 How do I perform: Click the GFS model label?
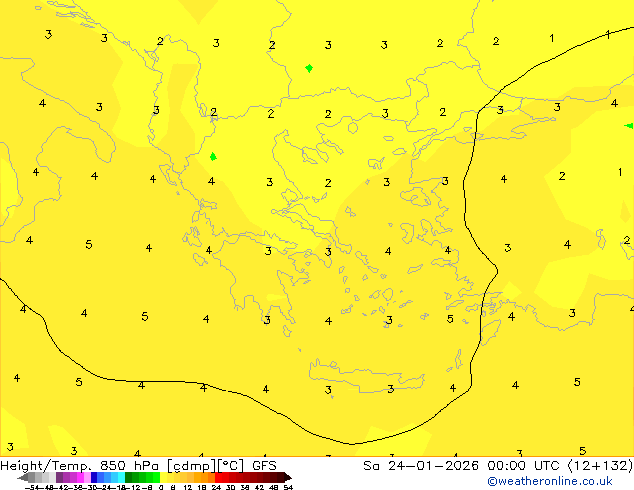pyautogui.click(x=264, y=466)
